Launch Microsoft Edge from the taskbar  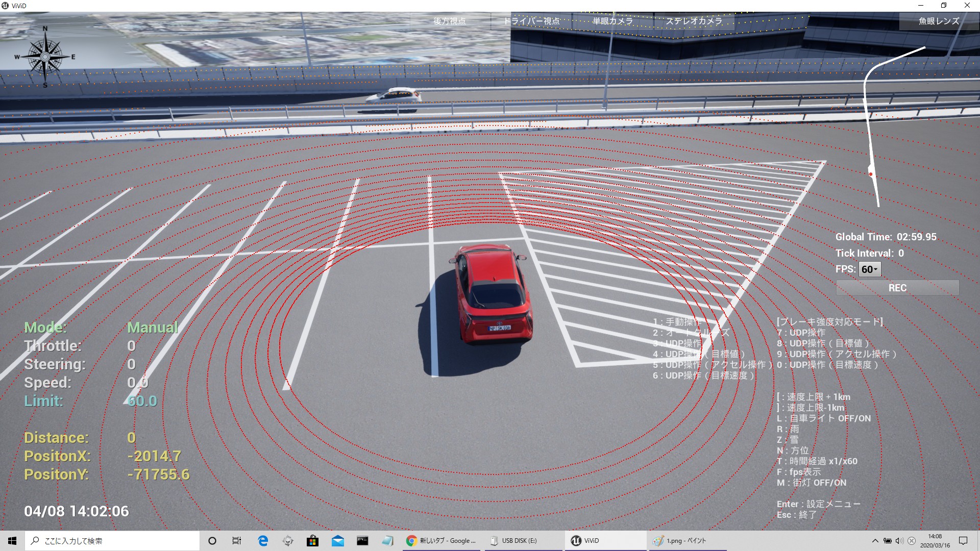click(263, 541)
